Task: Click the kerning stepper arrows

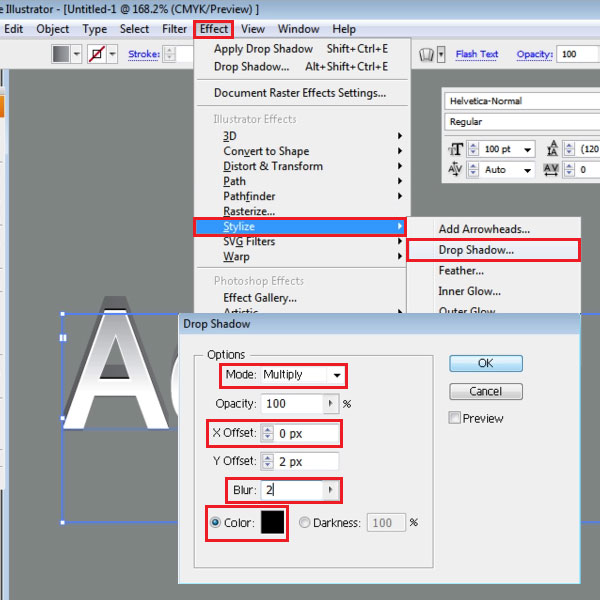Action: click(x=473, y=170)
